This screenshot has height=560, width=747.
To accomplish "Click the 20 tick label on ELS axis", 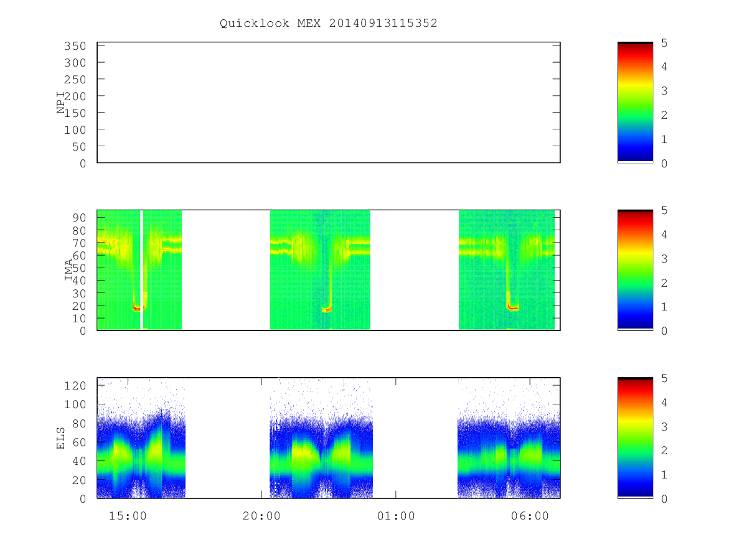I will tap(79, 480).
